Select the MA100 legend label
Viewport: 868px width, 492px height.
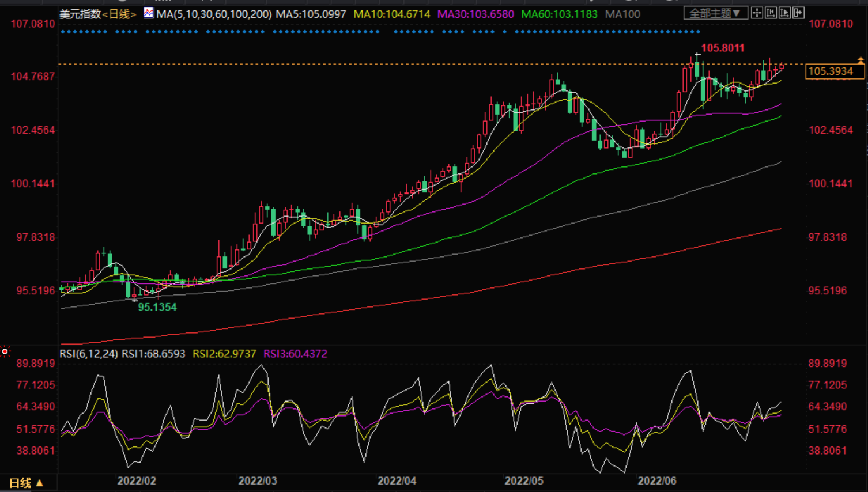click(622, 14)
